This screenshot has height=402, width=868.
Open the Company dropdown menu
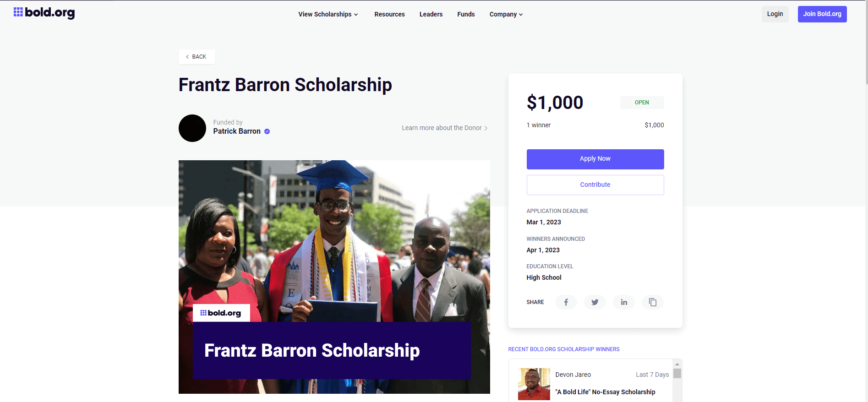pos(506,14)
